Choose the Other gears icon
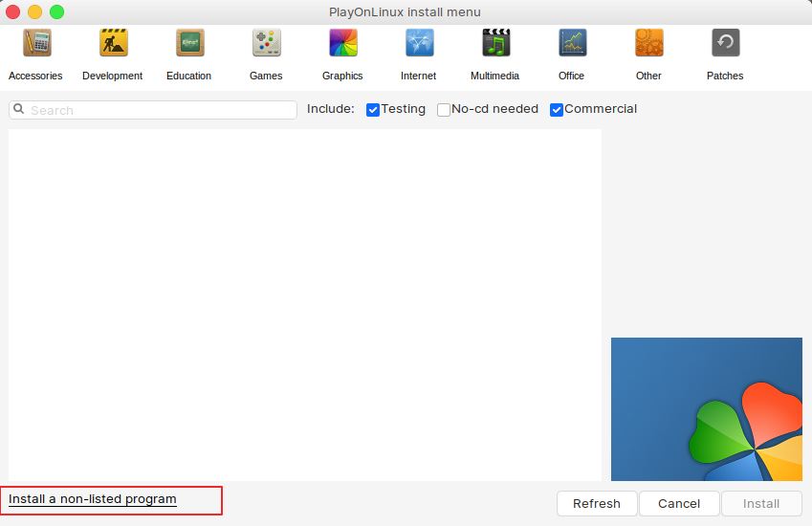This screenshot has height=526, width=812. point(648,43)
